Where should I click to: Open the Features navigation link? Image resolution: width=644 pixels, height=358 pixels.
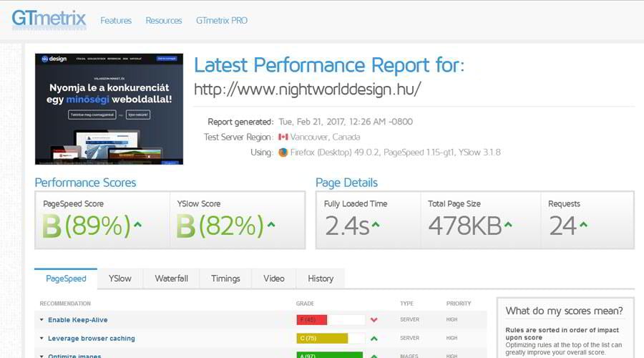tap(116, 21)
